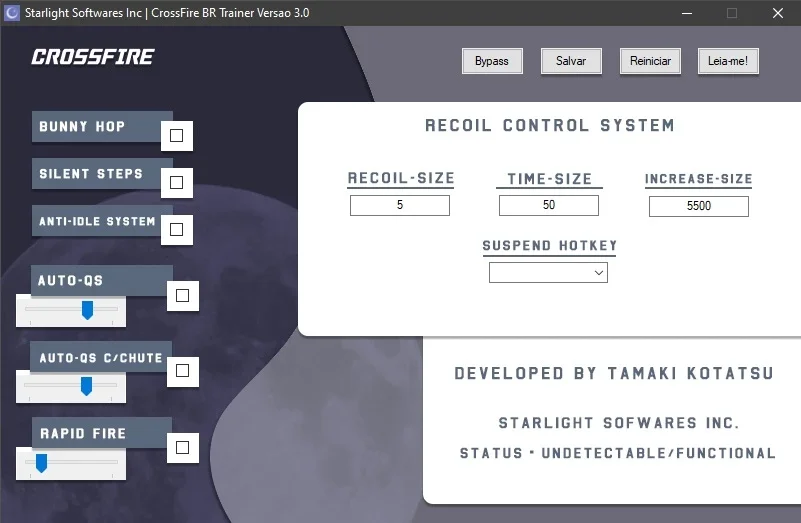This screenshot has width=801, height=523.
Task: Click the Silent Steps label
Action: [91, 174]
